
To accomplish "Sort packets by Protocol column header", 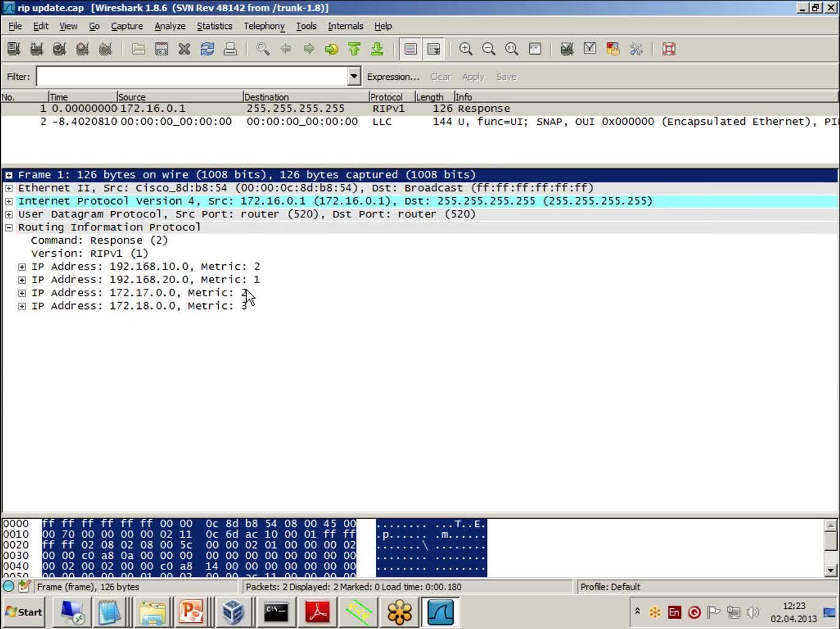I will (x=392, y=97).
